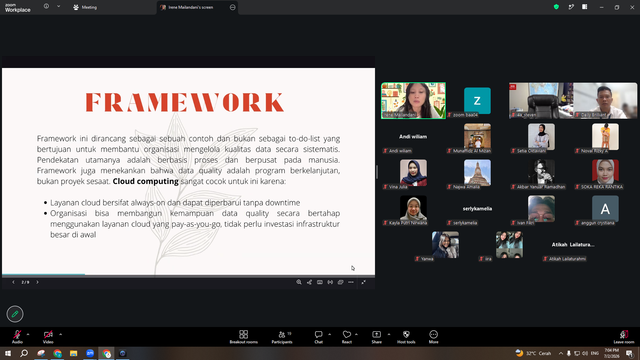The image size is (640, 360).
Task: Select Akbar Yanuar Ramadhan's avatar
Action: tap(541, 173)
